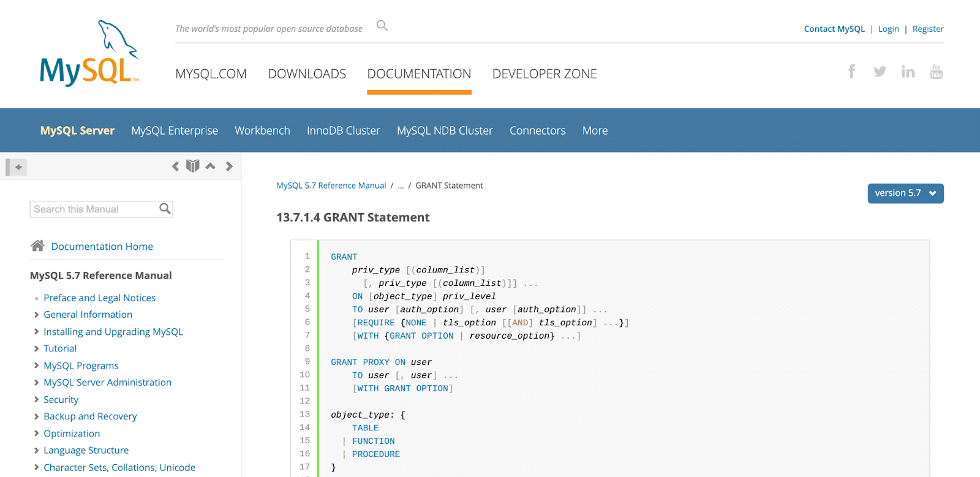This screenshot has height=477, width=980.
Task: Go up one level with the up arrow
Action: tap(210, 166)
